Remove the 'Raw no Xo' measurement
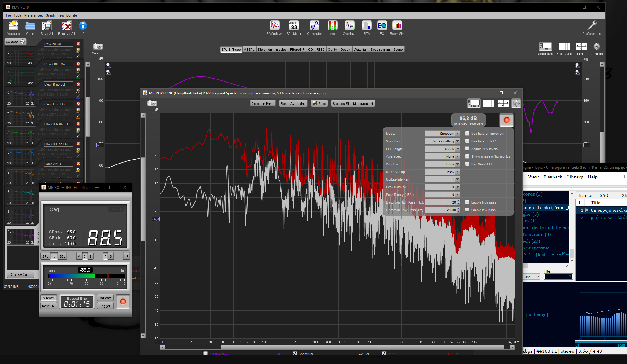This screenshot has width=627, height=364. (x=78, y=44)
